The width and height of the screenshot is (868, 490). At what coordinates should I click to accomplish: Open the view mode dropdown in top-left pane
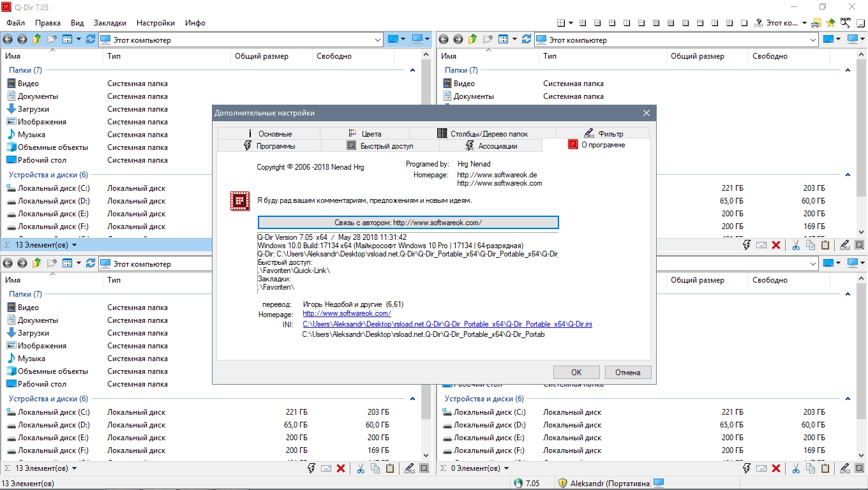pos(79,40)
